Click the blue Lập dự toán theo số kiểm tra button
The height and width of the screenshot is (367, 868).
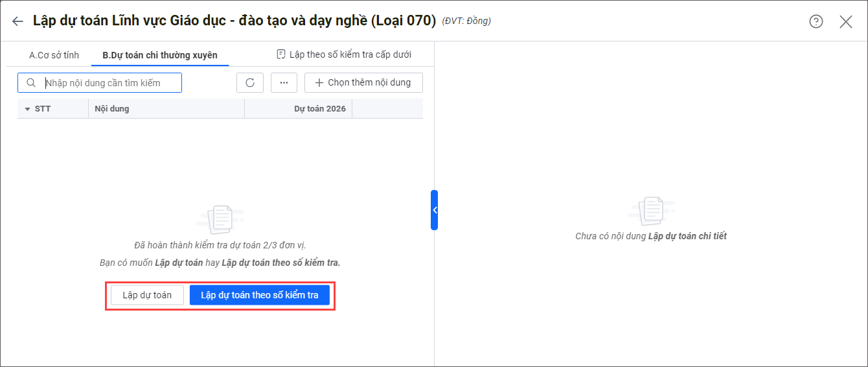coord(260,295)
